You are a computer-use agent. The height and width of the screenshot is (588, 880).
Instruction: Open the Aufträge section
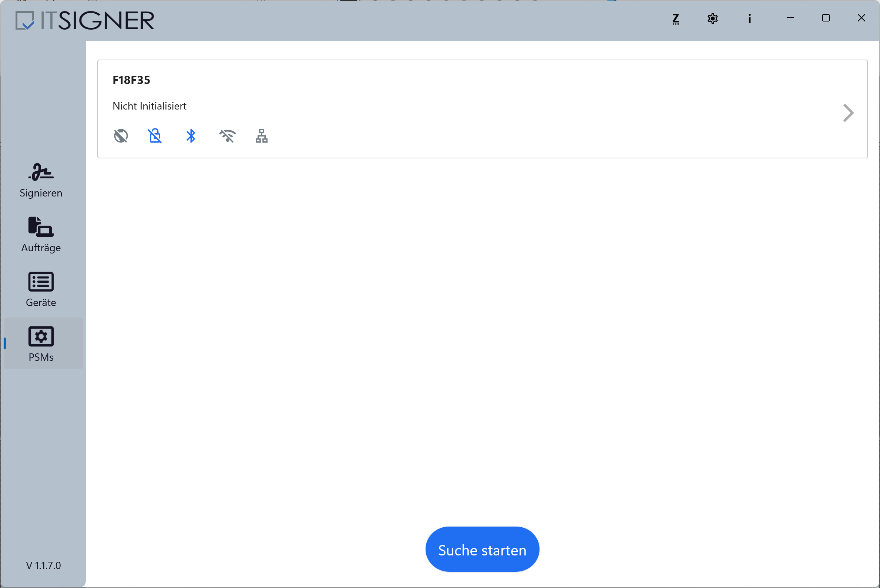click(x=41, y=235)
